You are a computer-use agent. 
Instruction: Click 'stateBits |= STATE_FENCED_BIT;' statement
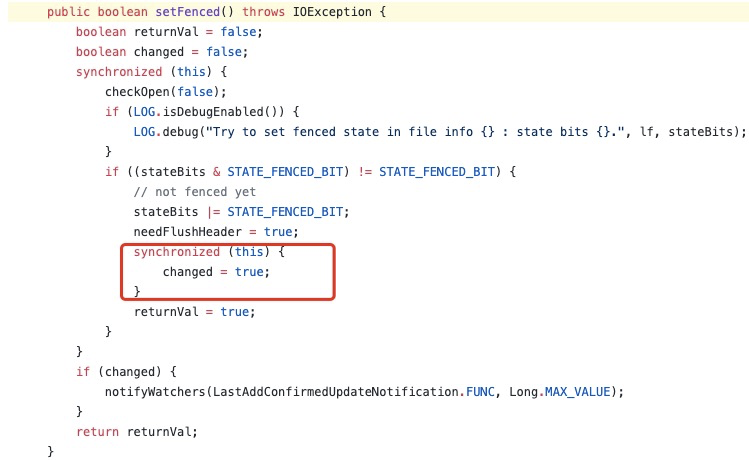[241, 212]
